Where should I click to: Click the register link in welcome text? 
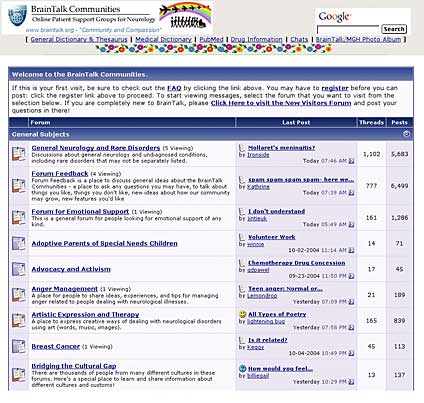tap(335, 88)
